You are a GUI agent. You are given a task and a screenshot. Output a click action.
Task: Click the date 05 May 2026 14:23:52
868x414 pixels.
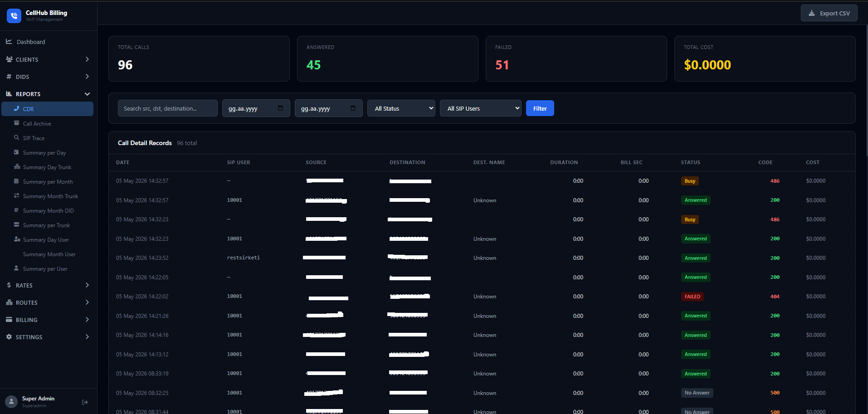(x=142, y=258)
